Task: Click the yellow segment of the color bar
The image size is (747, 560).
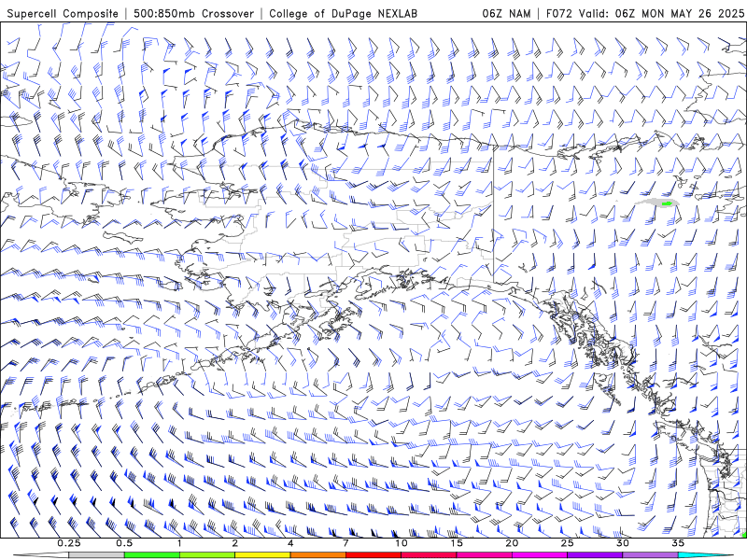Action: 262,555
